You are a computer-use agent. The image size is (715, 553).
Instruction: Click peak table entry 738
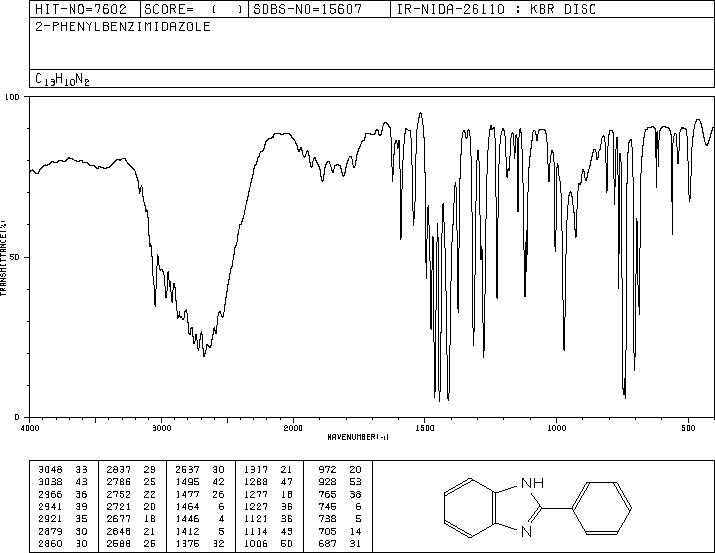327,519
